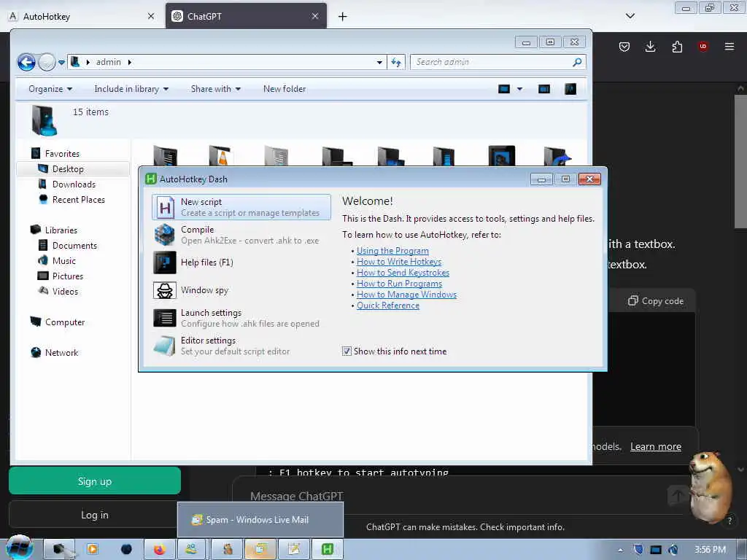Image resolution: width=747 pixels, height=560 pixels.
Task: Toggle Show this info next time checkbox
Action: [x=347, y=351]
